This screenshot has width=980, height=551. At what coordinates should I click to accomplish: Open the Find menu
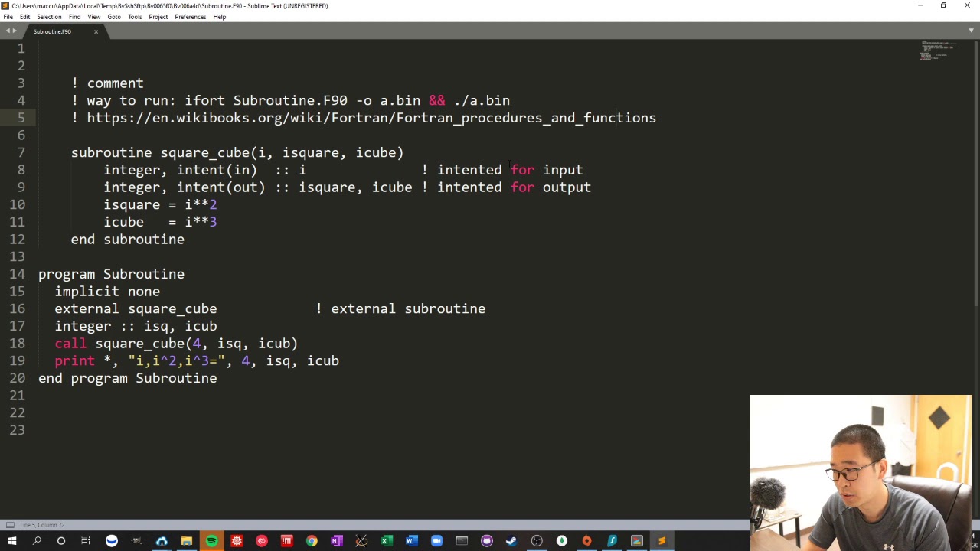[x=74, y=17]
